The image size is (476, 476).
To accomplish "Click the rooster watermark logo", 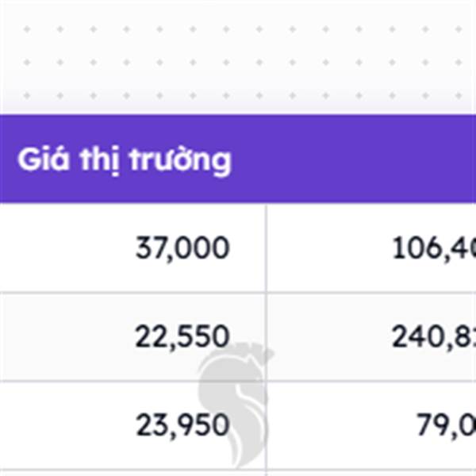I will pyautogui.click(x=234, y=405).
